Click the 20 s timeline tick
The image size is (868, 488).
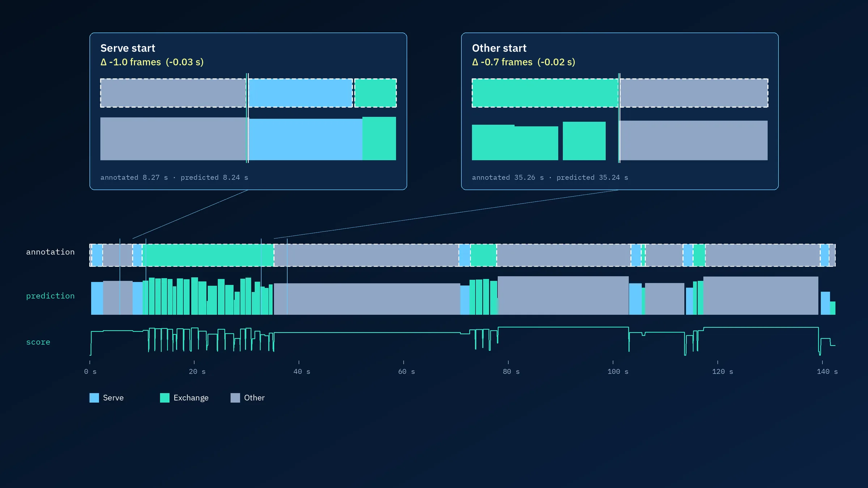194,362
